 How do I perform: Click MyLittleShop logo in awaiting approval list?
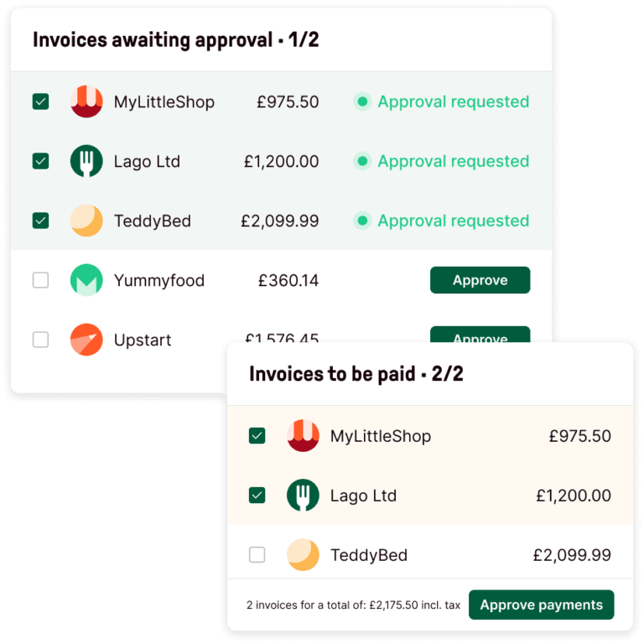[x=86, y=101]
